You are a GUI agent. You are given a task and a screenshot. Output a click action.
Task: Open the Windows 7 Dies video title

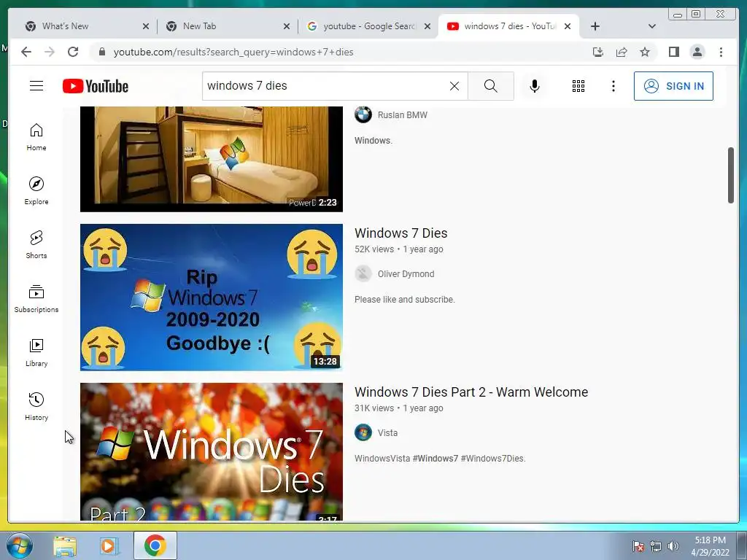pyautogui.click(x=400, y=233)
